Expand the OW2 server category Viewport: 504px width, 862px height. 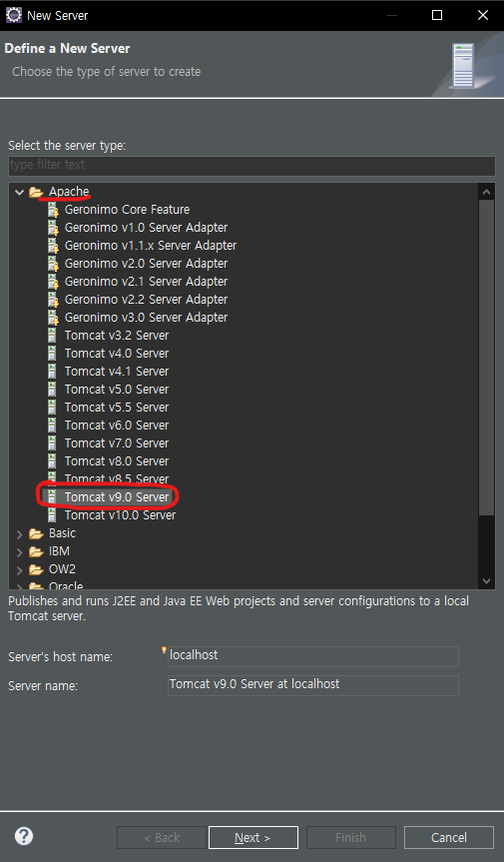coord(19,569)
